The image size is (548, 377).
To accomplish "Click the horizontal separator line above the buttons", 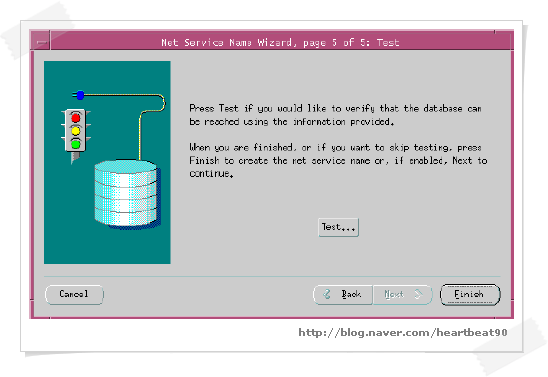I will (272, 276).
